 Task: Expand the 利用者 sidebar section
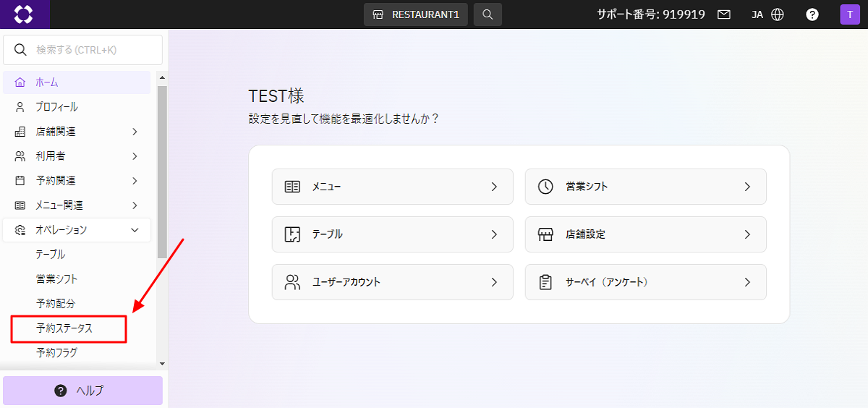tap(77, 156)
